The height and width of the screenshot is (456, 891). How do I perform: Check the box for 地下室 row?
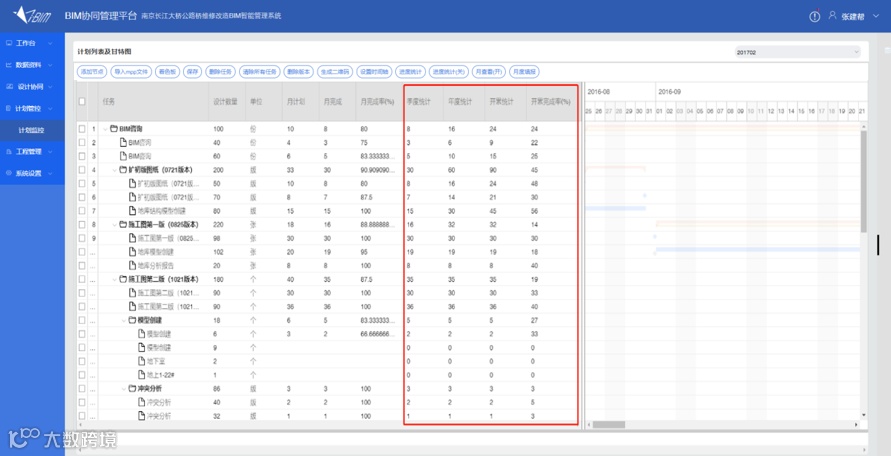[x=82, y=361]
